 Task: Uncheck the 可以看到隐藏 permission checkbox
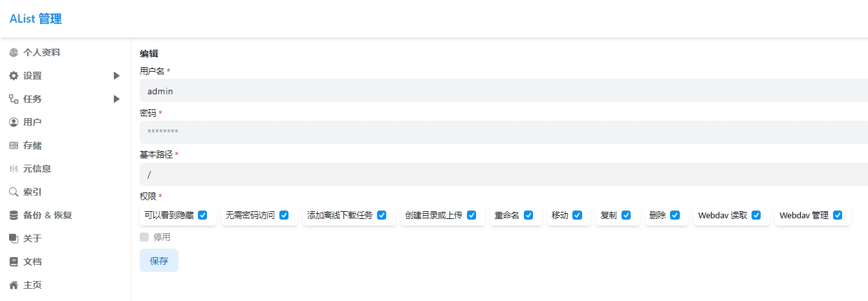click(x=202, y=215)
